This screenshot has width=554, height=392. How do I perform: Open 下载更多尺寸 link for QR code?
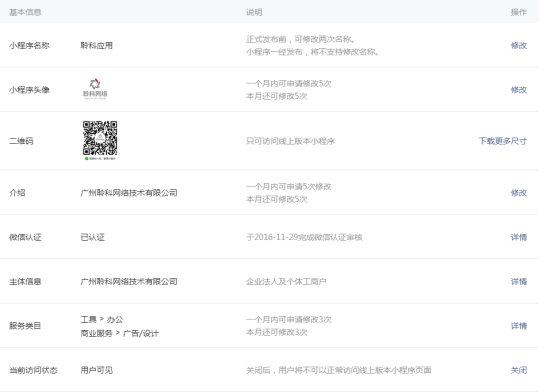[x=502, y=141]
